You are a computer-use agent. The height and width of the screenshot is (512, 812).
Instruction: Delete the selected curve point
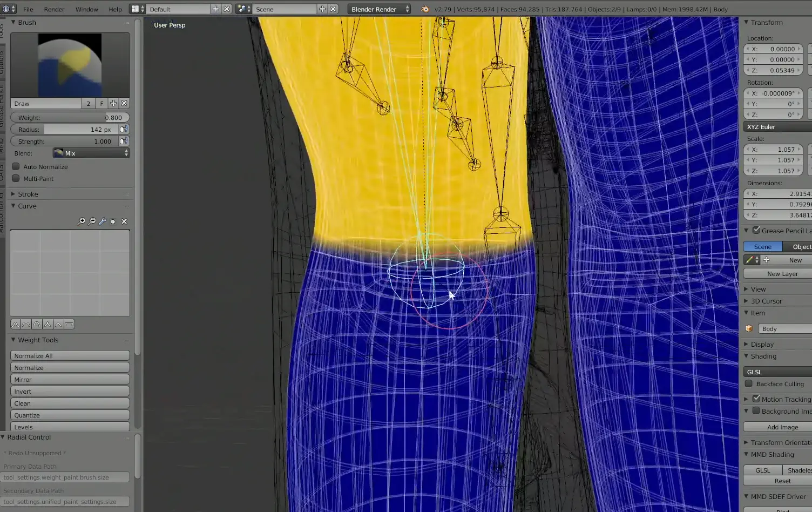(124, 221)
